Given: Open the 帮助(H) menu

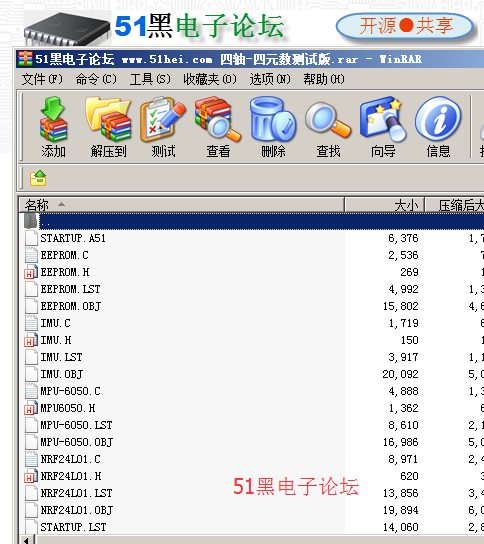Looking at the screenshot, I should click(x=324, y=79).
